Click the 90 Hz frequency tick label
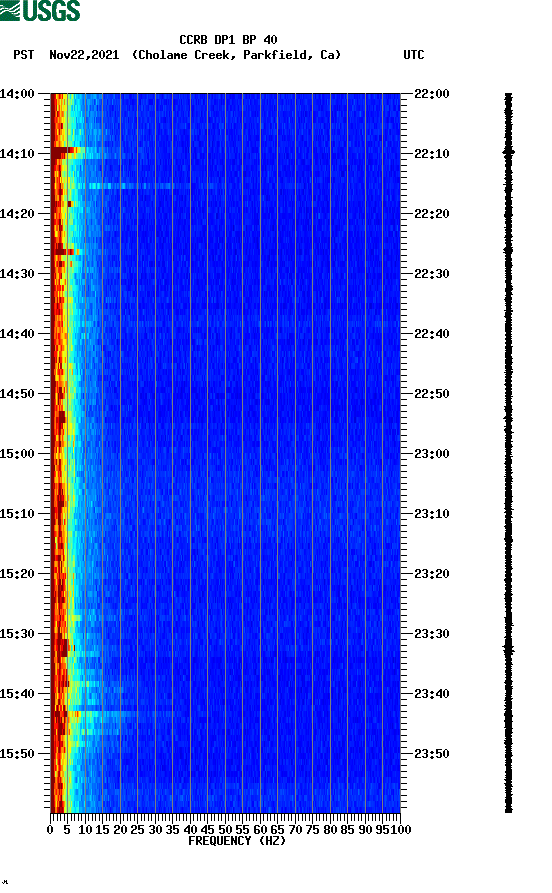 (x=365, y=830)
